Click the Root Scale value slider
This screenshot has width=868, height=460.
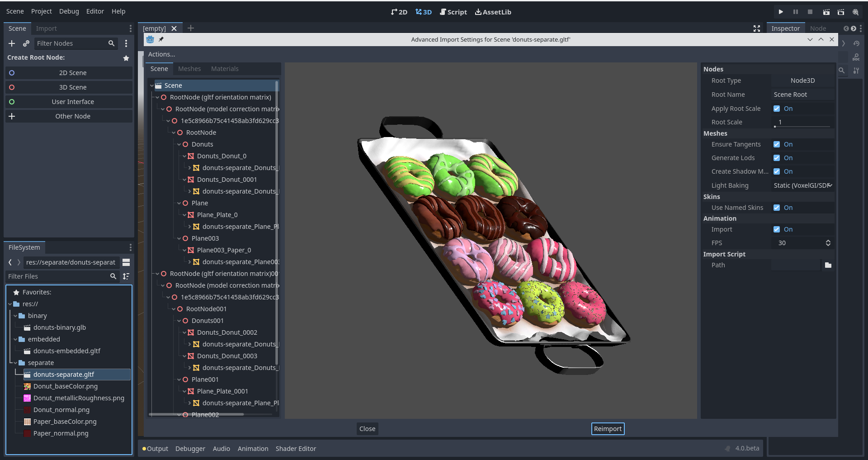[x=802, y=122]
